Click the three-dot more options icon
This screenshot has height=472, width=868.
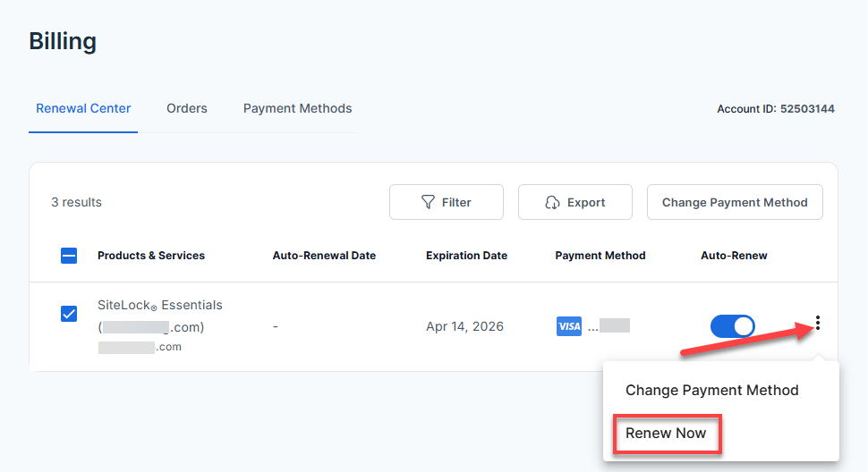pyautogui.click(x=818, y=324)
